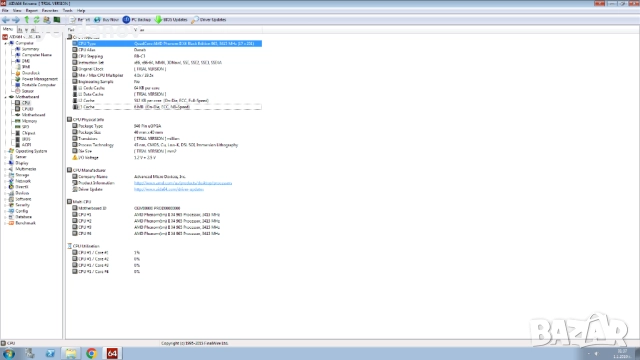Select SPD under Motherboard
The width and height of the screenshot is (640, 360).
pyautogui.click(x=25, y=127)
